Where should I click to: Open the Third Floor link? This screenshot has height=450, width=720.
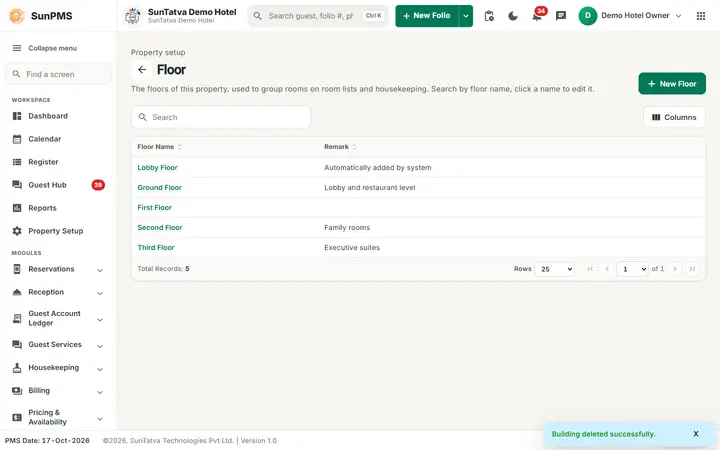[x=156, y=248]
